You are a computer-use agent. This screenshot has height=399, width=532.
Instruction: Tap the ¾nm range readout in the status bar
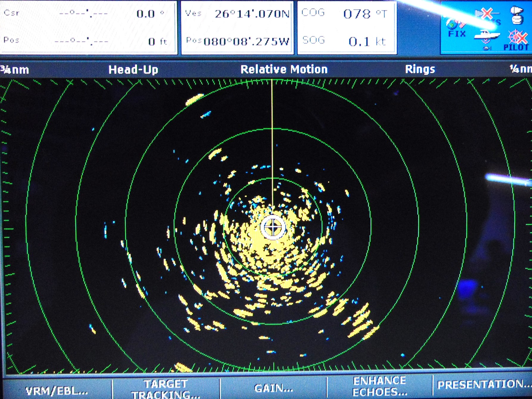(x=15, y=70)
